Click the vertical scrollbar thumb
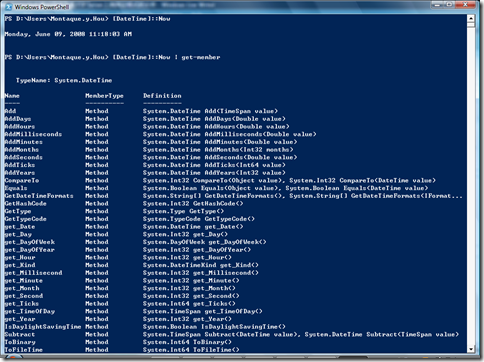 point(471,25)
